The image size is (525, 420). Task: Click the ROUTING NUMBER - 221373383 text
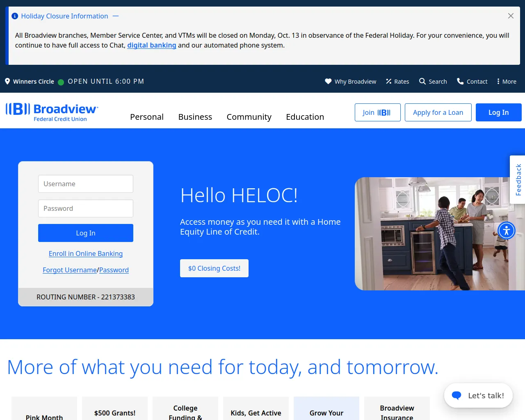coord(86,297)
